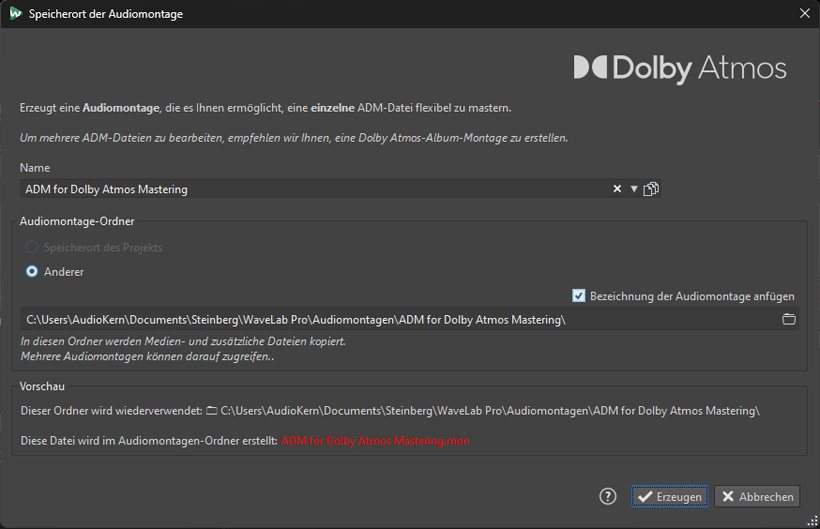Open folder browser icon next to path
820x529 pixels.
tap(789, 319)
